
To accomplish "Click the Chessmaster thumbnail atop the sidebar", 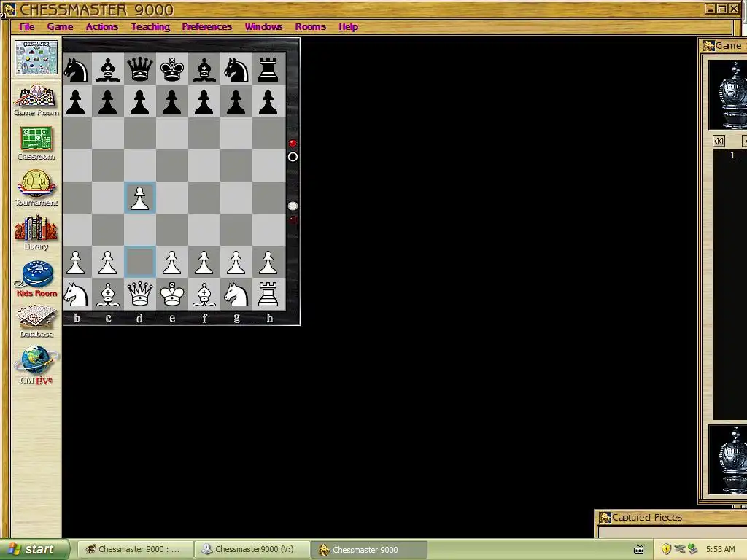I will (x=36, y=57).
